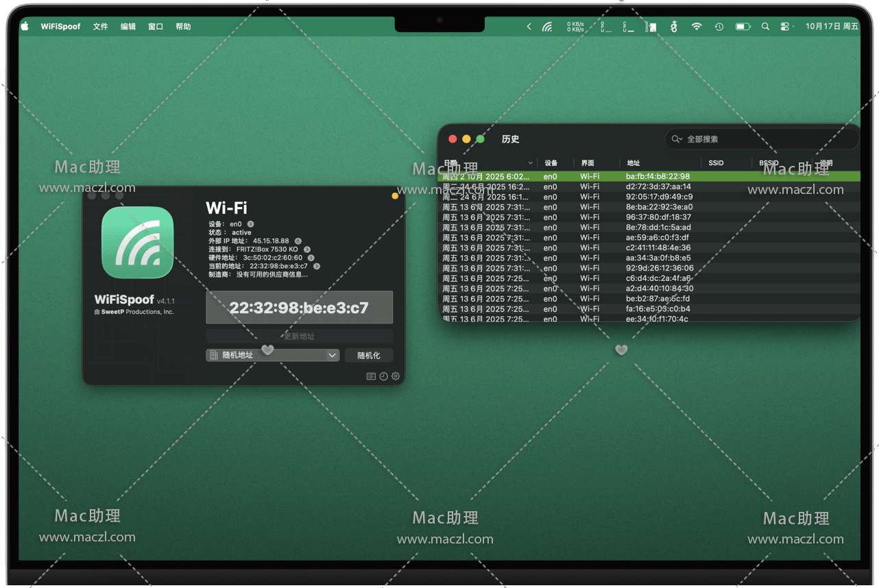Click the arrow next to hardware address 3c:50:02:c2:60:60
879x588 pixels.
(311, 258)
